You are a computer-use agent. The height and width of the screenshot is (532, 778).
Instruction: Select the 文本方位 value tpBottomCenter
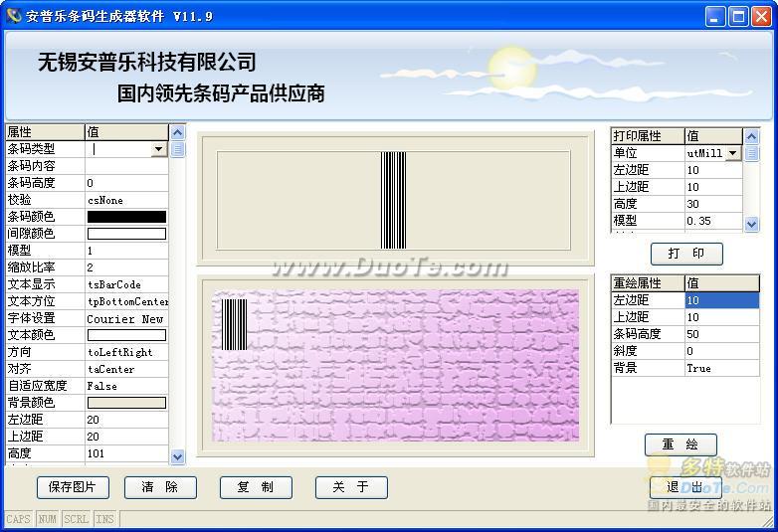(x=126, y=301)
